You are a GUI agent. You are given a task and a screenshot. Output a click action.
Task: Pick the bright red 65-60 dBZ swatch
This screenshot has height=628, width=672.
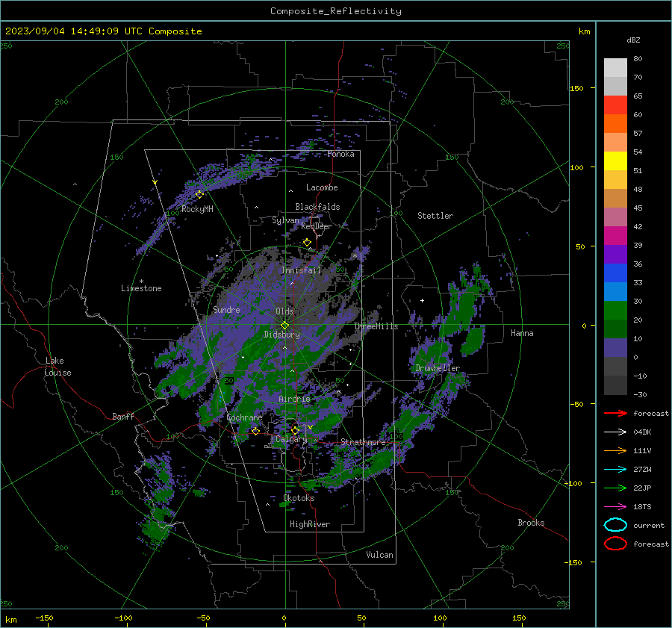(x=615, y=105)
